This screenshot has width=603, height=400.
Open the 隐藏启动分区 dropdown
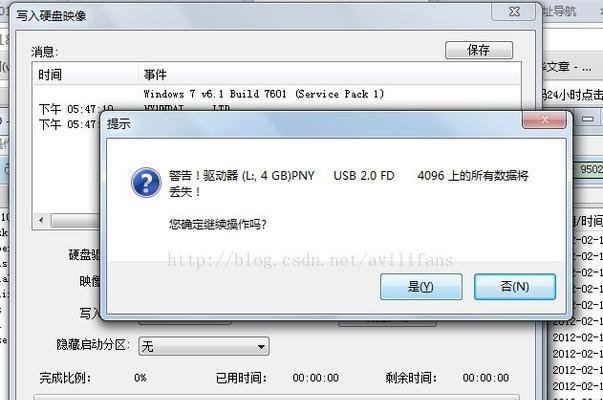coord(204,347)
